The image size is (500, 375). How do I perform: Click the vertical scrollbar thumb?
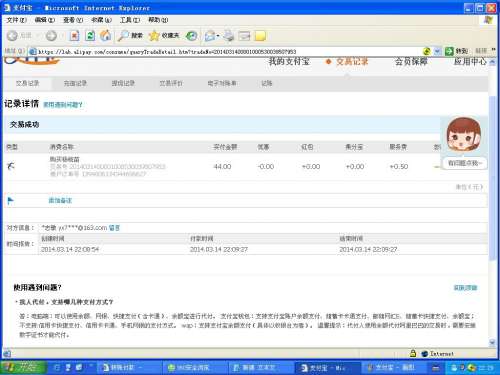coord(492,177)
